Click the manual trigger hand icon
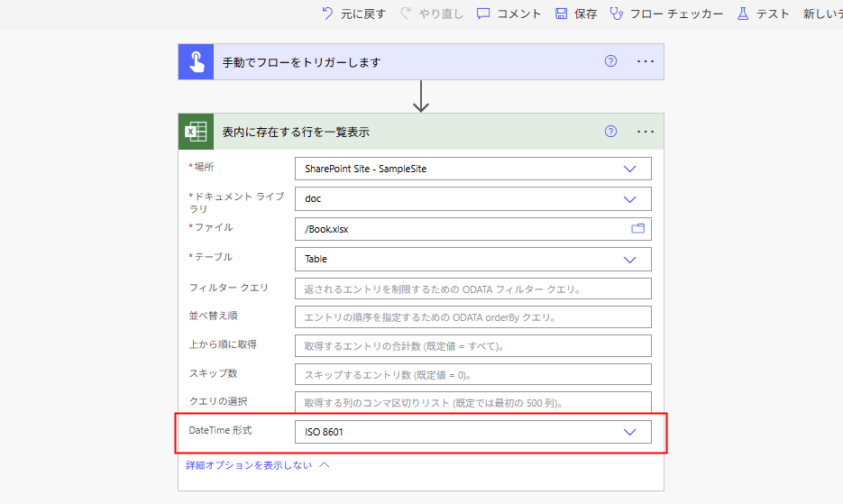This screenshot has height=504, width=843. pos(196,62)
